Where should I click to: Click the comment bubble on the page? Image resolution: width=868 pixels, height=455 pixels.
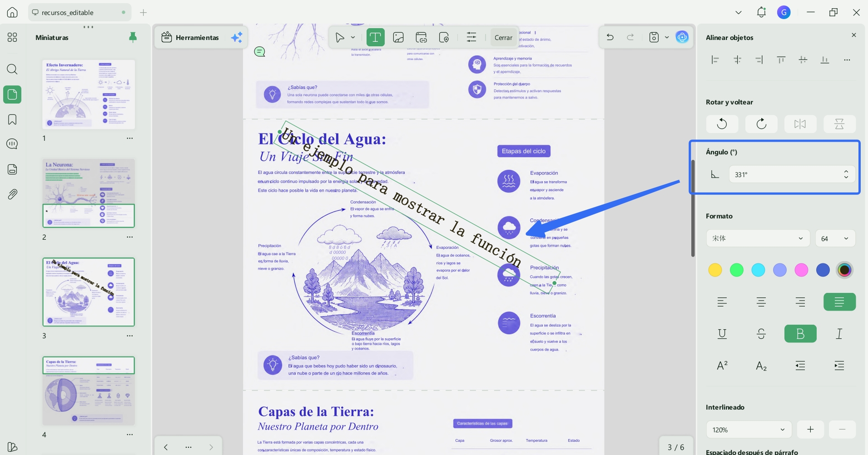[x=260, y=52]
